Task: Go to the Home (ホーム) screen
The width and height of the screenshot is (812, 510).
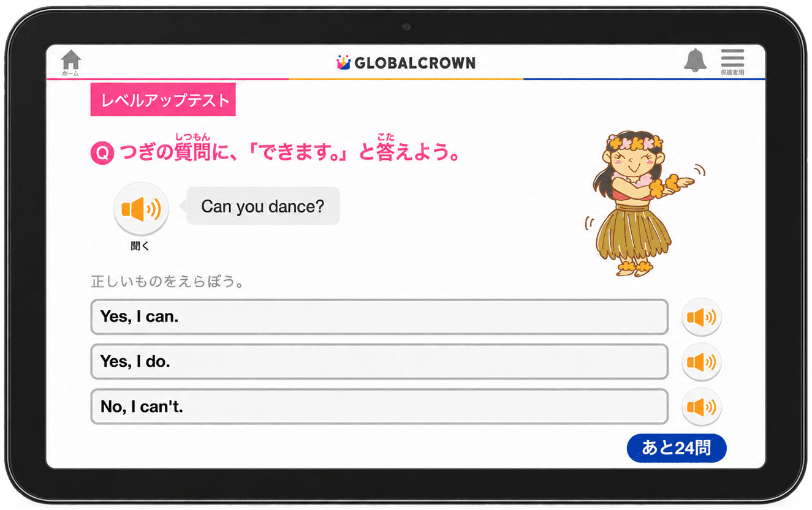Action: 71,62
